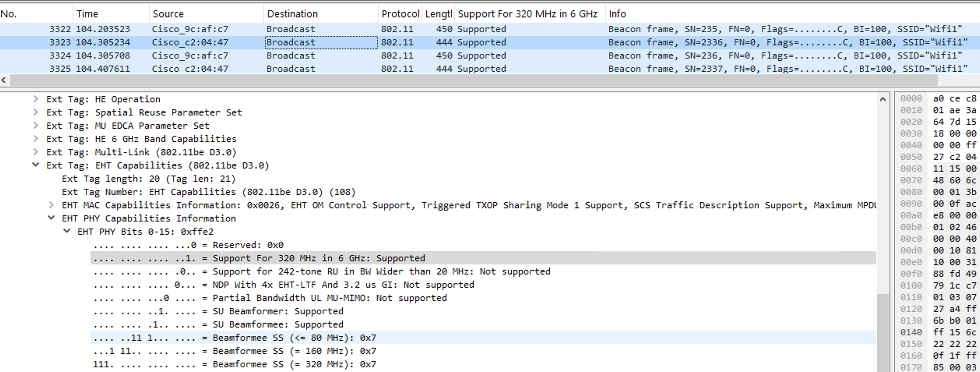Select Support For 320 MHz in 6 GHz row

[483, 258]
